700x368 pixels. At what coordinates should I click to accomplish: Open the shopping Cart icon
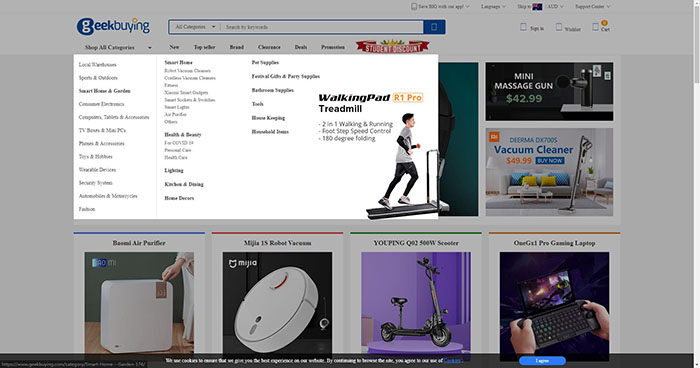click(x=595, y=27)
